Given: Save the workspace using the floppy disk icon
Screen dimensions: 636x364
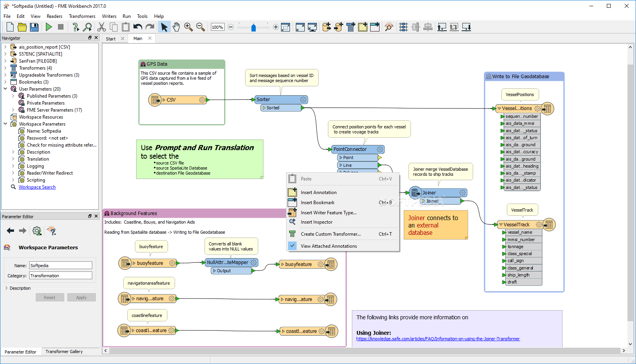Looking at the screenshot, I should 34,27.
